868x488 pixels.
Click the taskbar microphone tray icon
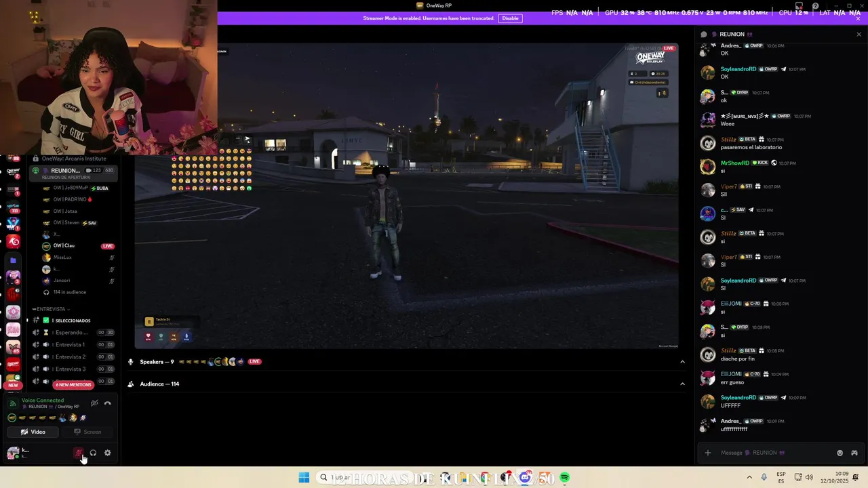[764, 477]
